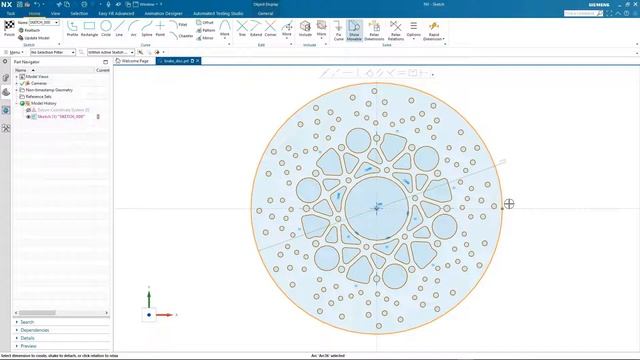Click the Pattern curve tool
The height and width of the screenshot is (360, 640).
coord(206,30)
